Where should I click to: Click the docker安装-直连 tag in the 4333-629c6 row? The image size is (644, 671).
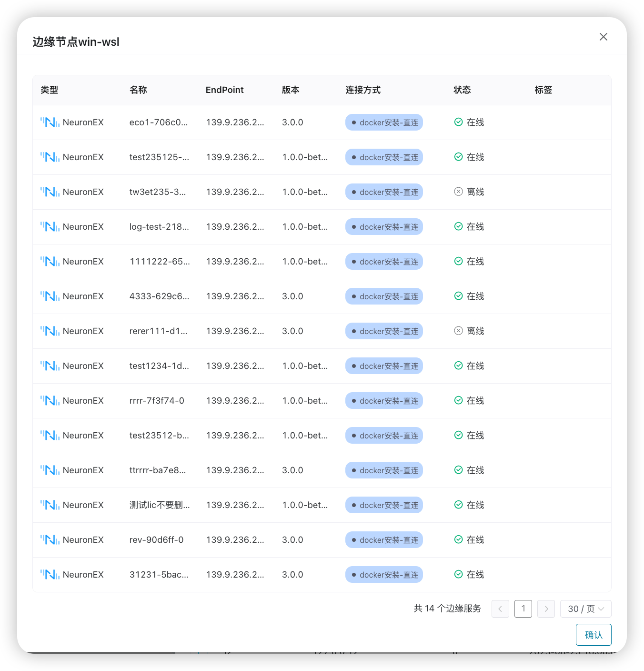pos(384,296)
